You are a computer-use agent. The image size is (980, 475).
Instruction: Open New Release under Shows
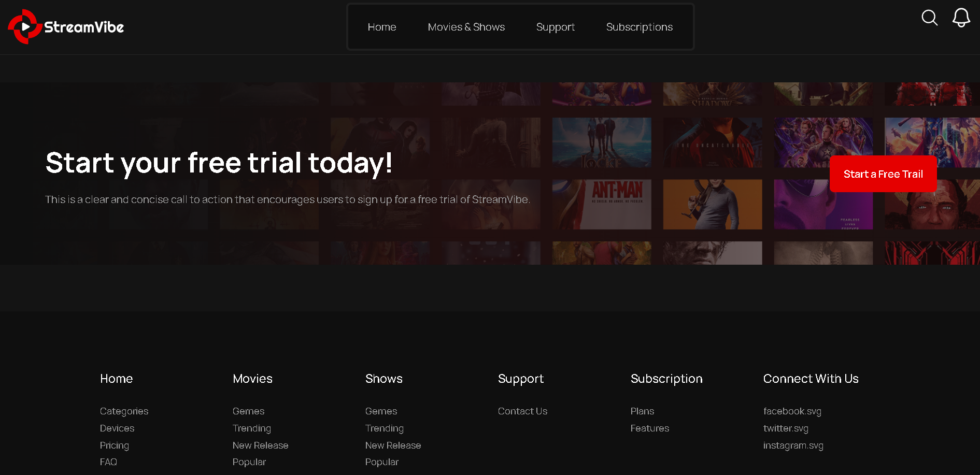point(393,445)
